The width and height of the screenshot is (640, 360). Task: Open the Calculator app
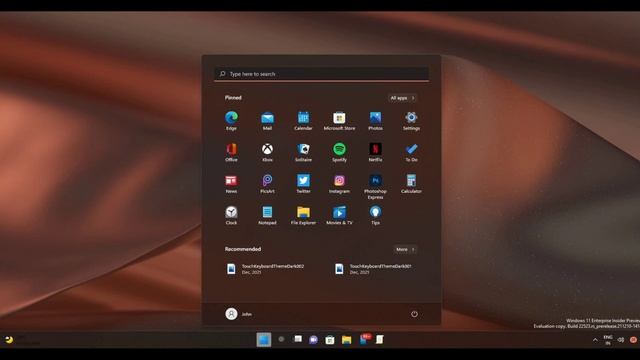coord(411,184)
